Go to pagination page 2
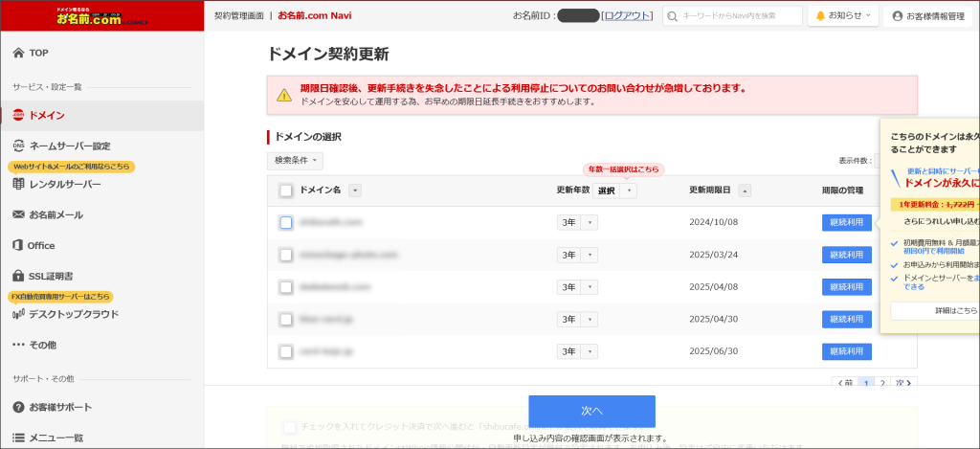 881,383
